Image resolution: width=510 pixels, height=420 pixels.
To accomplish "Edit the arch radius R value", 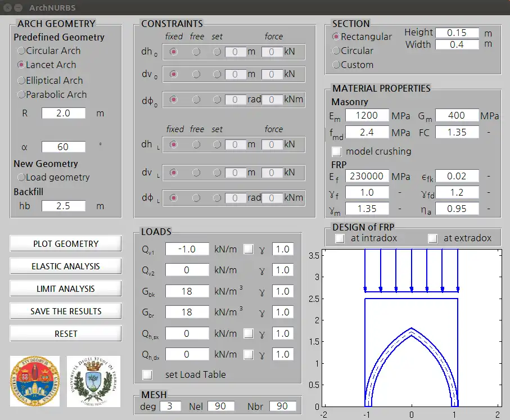I will pos(63,113).
